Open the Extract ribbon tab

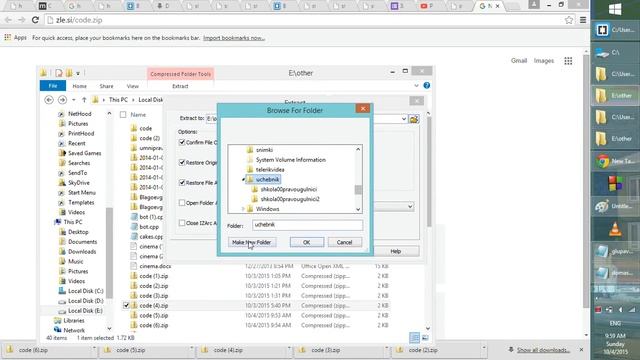coord(180,86)
